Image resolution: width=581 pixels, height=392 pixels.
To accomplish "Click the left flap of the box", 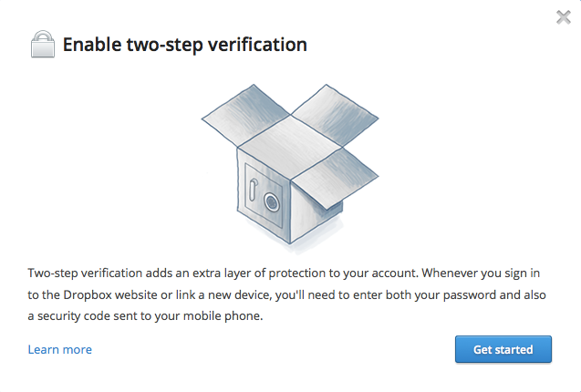I will [232, 117].
